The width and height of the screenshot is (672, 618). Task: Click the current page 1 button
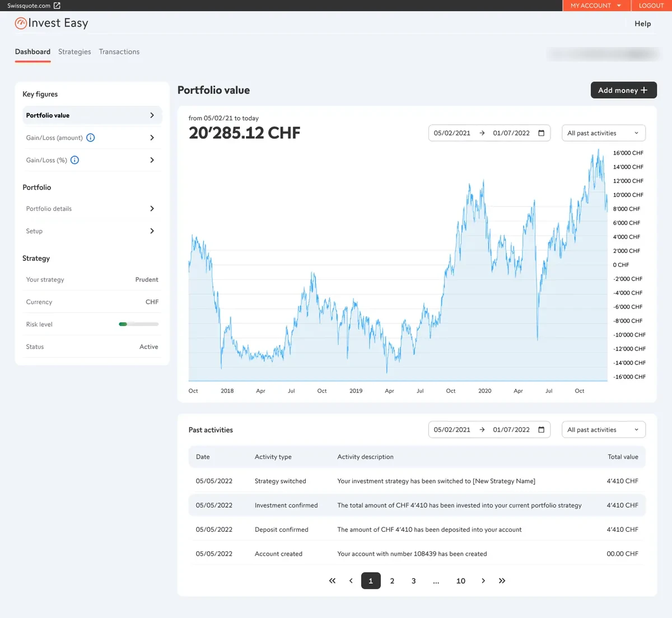coord(371,581)
